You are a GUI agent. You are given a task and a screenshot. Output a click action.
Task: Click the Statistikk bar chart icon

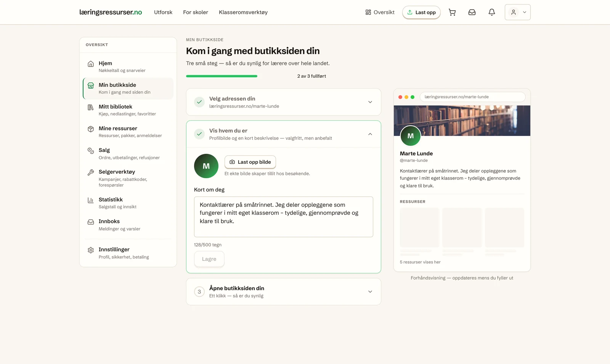point(91,200)
